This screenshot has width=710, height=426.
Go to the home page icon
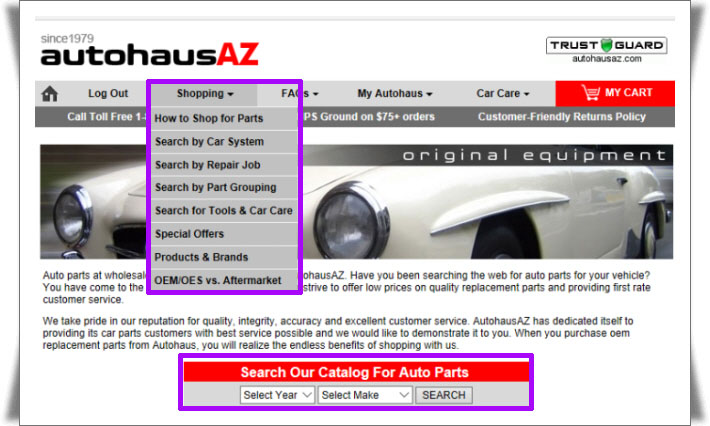(49, 94)
